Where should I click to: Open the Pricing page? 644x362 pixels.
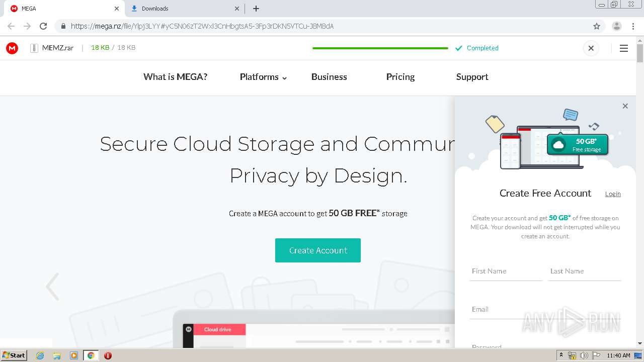pos(400,77)
